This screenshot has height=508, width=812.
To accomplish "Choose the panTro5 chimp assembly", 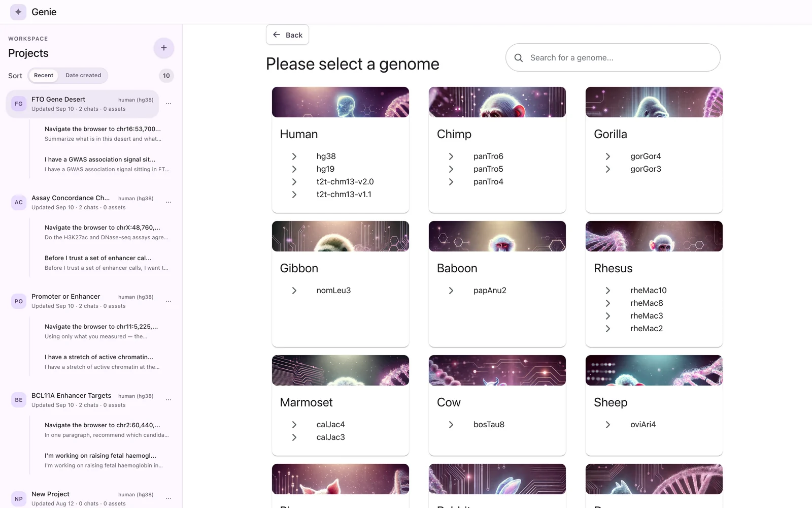I will click(488, 169).
